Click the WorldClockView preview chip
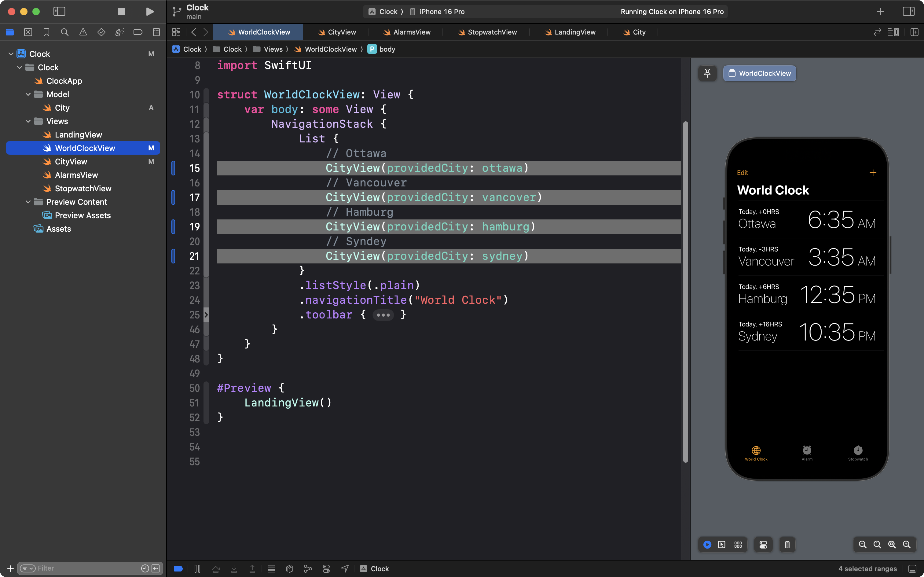Screen dimensions: 924x577 [x=759, y=73]
